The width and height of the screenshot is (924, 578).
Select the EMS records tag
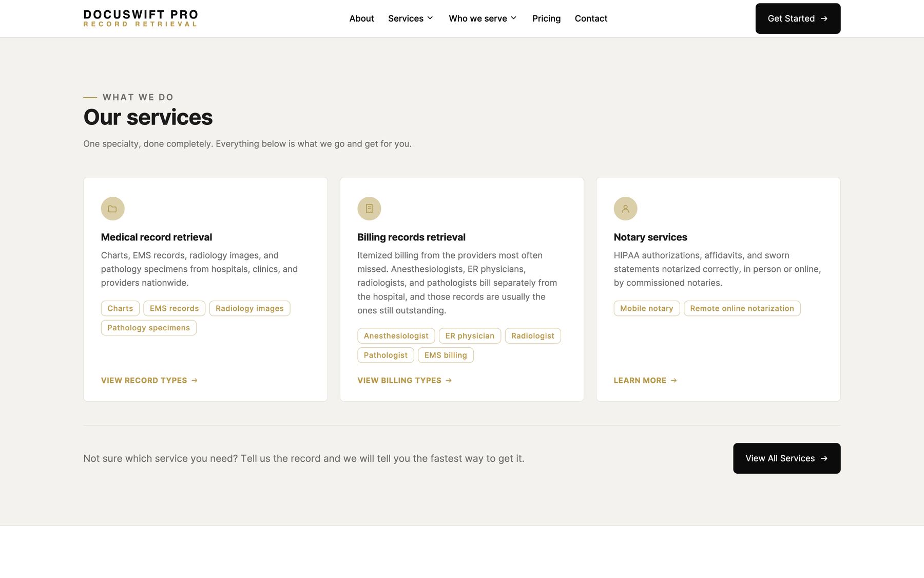(175, 308)
